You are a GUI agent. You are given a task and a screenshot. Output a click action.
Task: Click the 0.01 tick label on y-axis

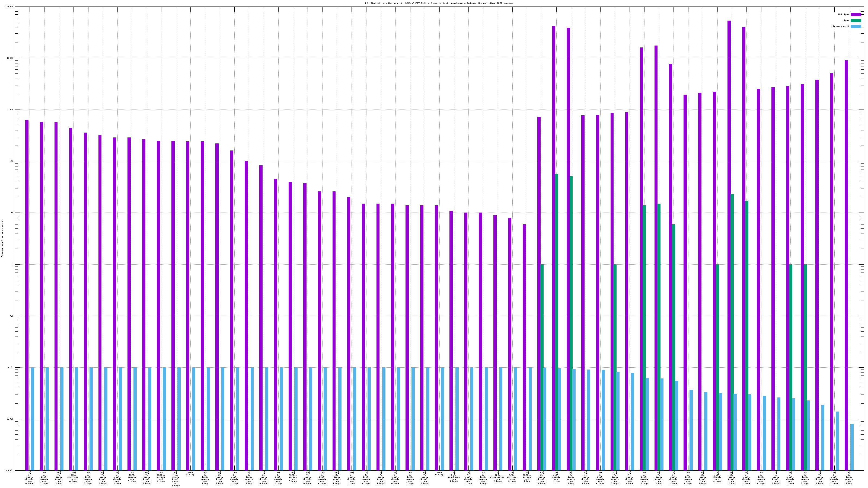click(11, 367)
